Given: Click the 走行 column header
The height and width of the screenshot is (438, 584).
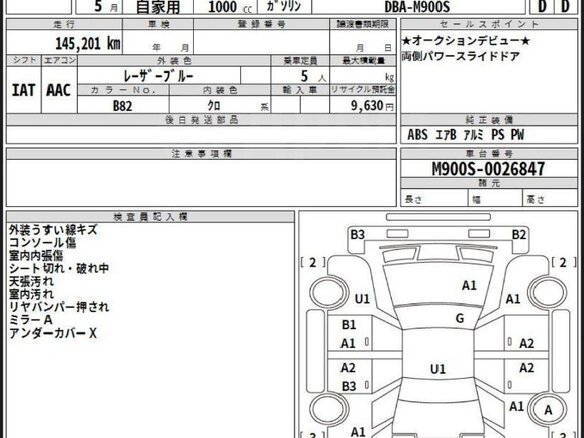Looking at the screenshot, I should (x=64, y=25).
